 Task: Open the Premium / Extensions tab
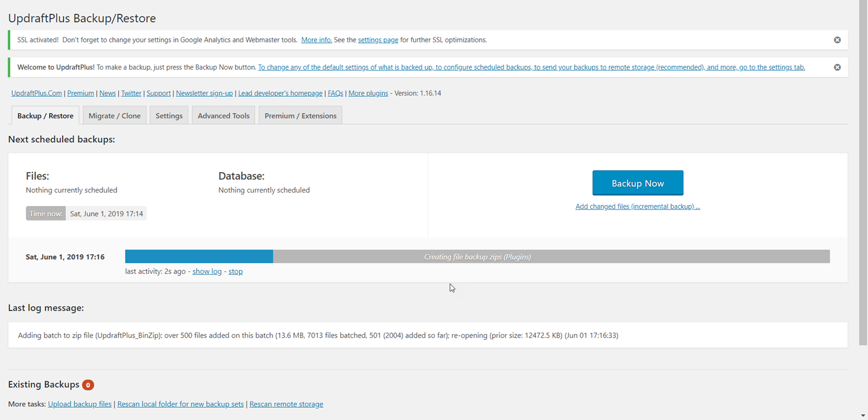(301, 115)
